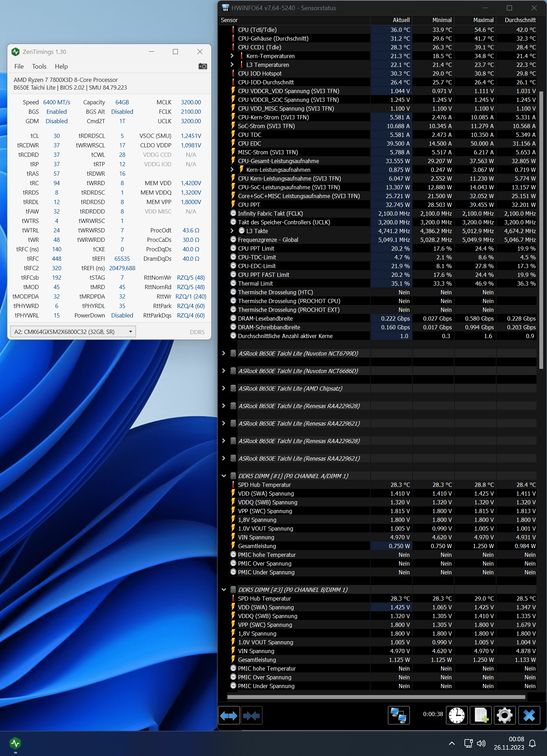Click the log file document icon
This screenshot has height=756, width=547.
coord(481,715)
